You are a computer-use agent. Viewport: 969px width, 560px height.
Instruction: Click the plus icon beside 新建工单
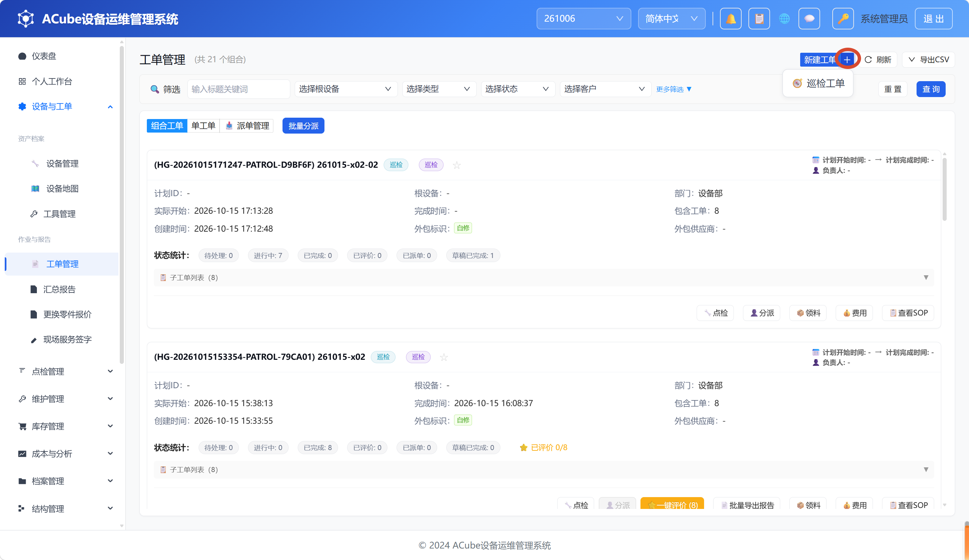click(847, 60)
